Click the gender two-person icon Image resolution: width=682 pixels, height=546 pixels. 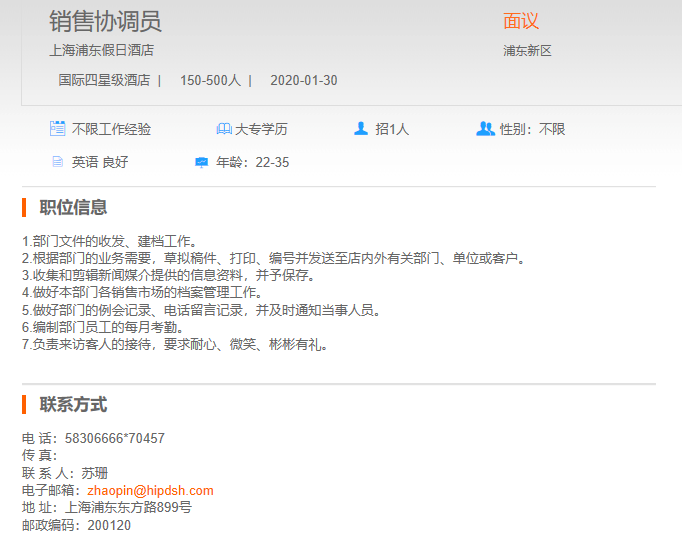click(485, 129)
